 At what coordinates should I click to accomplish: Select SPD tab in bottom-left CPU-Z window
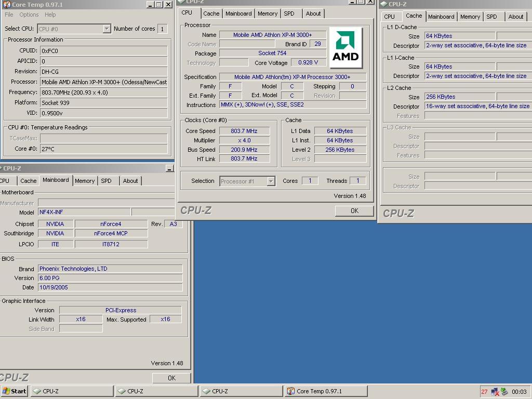[106, 181]
